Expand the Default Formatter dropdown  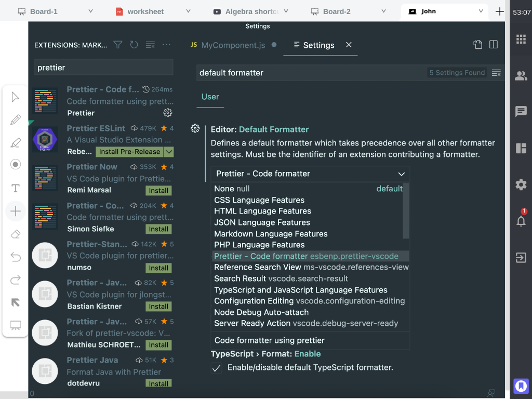click(310, 174)
